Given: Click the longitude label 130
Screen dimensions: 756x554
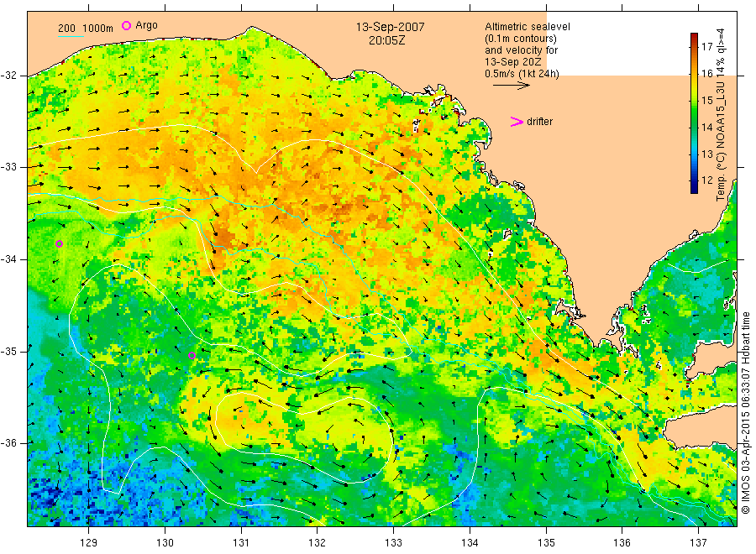Looking at the screenshot, I should click(x=165, y=543).
